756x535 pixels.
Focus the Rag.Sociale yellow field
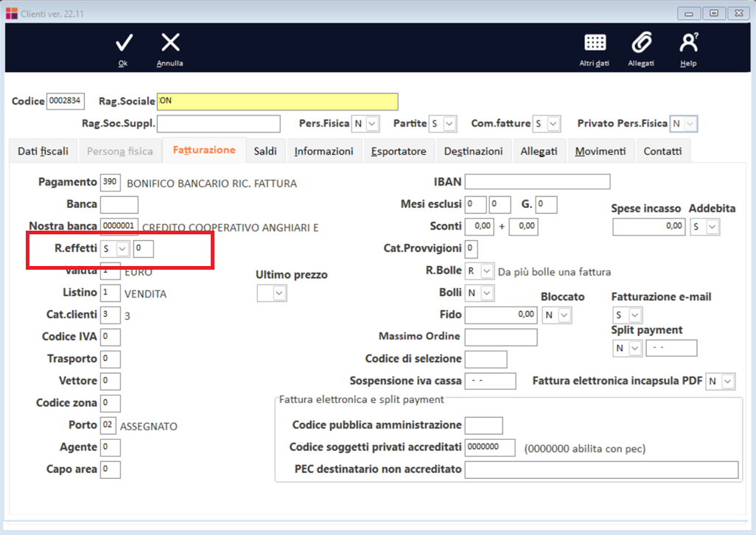click(278, 101)
